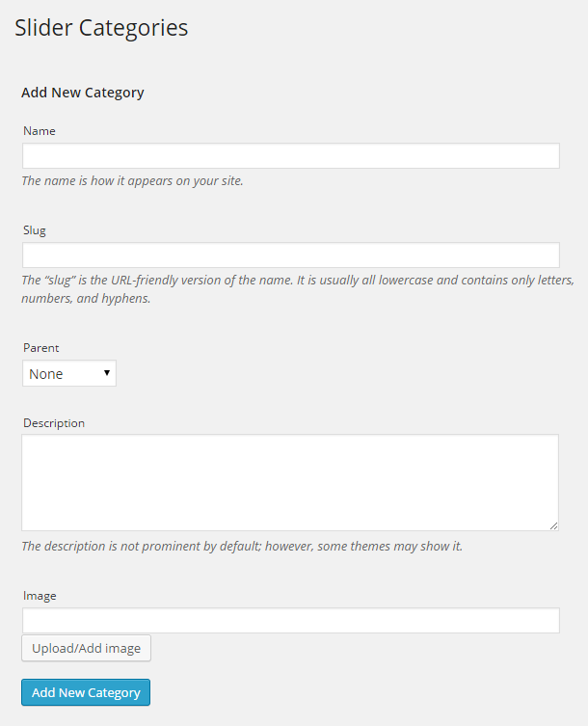
Task: Click the Parent dropdown arrow
Action: click(x=107, y=373)
